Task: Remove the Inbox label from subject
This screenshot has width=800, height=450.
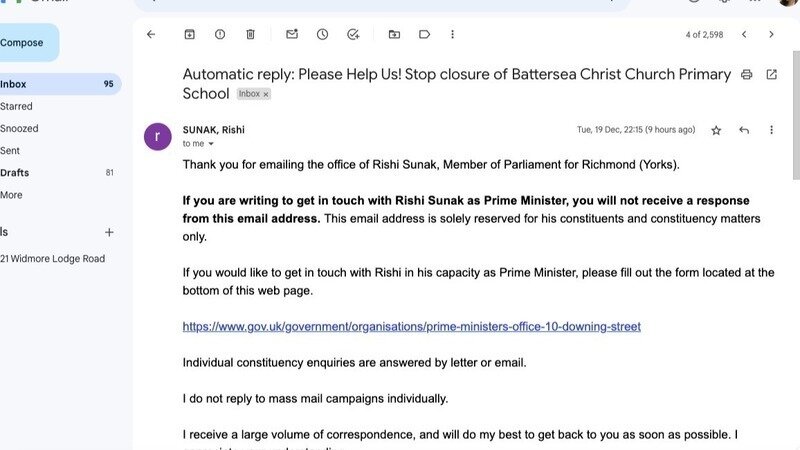Action: point(266,94)
